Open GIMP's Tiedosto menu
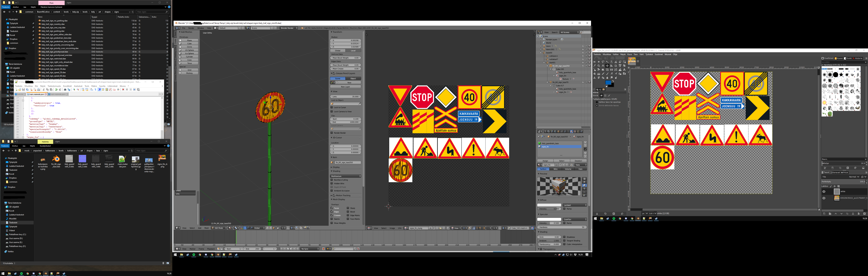Screen dimensions: 868x276 click(597, 54)
